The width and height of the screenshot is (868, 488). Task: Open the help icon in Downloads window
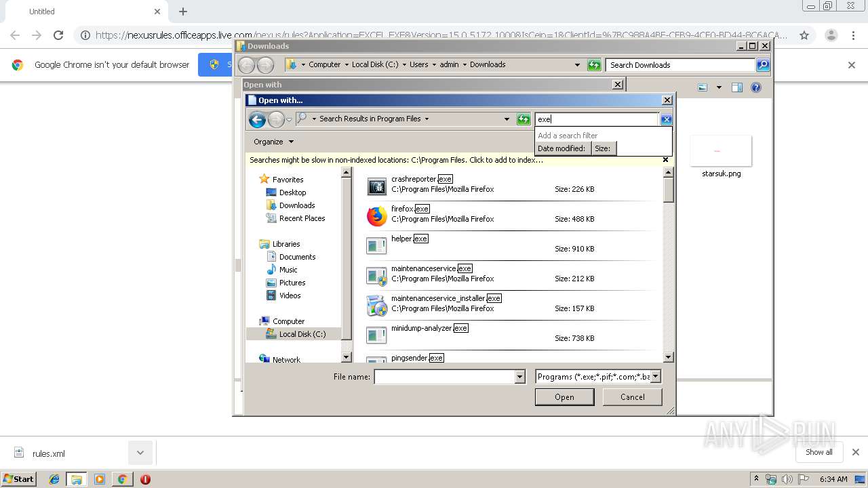point(756,87)
